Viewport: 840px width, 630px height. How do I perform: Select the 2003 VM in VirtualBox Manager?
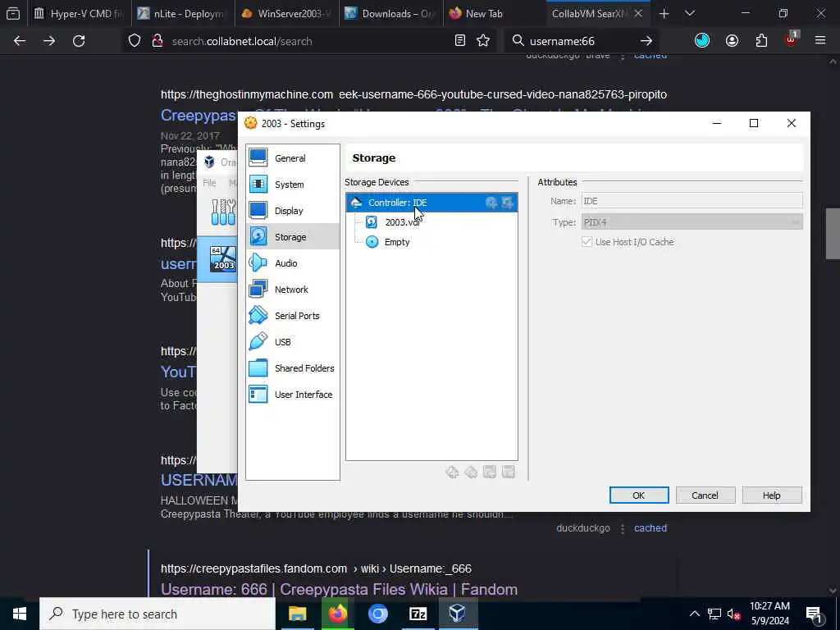click(217, 259)
